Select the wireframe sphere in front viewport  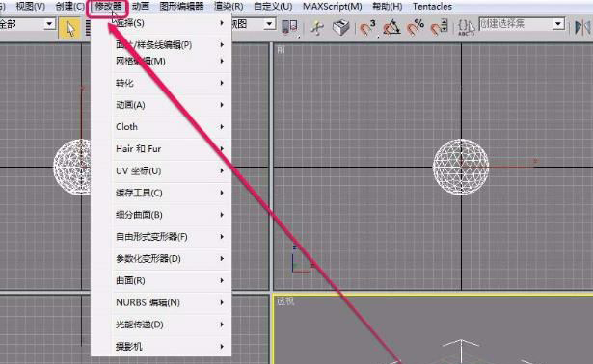tap(461, 167)
